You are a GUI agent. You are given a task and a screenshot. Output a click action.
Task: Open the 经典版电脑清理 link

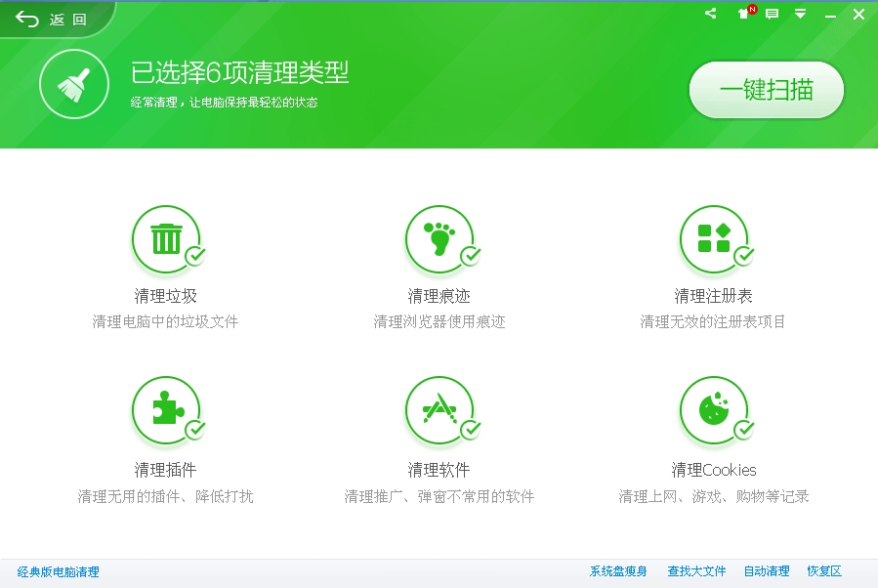coord(59,571)
